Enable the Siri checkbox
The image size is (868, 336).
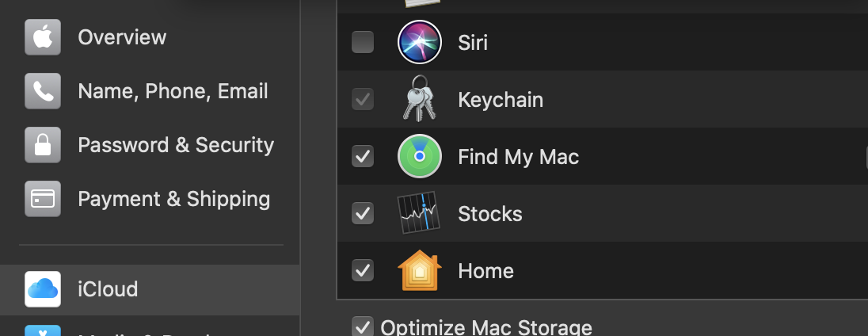(363, 42)
